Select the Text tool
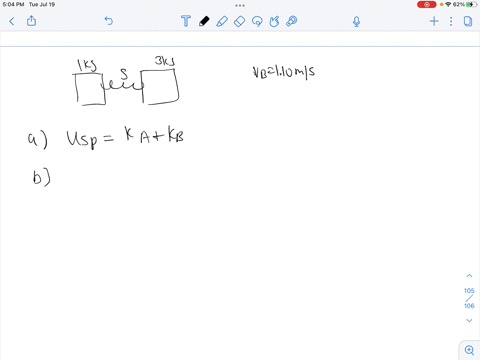The image size is (480, 360). (186, 21)
